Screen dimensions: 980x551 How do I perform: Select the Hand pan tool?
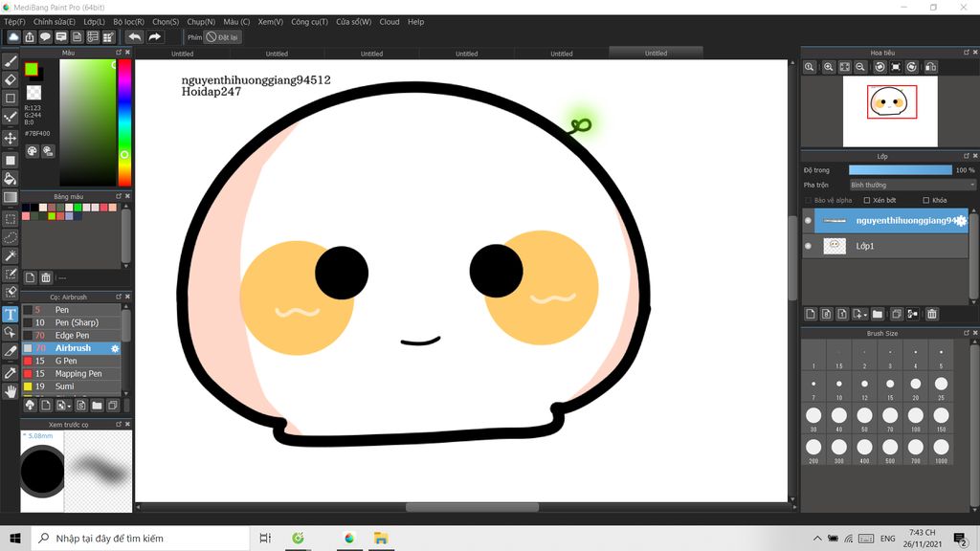pyautogui.click(x=10, y=391)
